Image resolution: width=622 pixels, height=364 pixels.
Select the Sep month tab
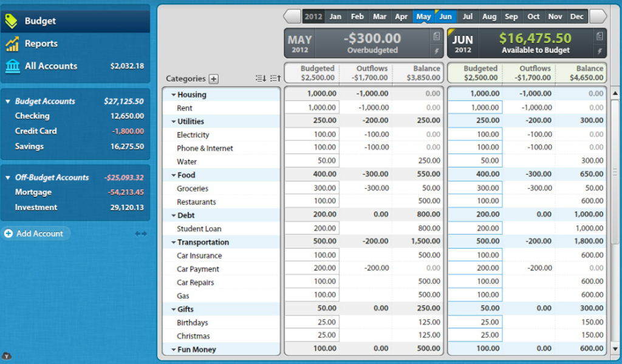511,16
